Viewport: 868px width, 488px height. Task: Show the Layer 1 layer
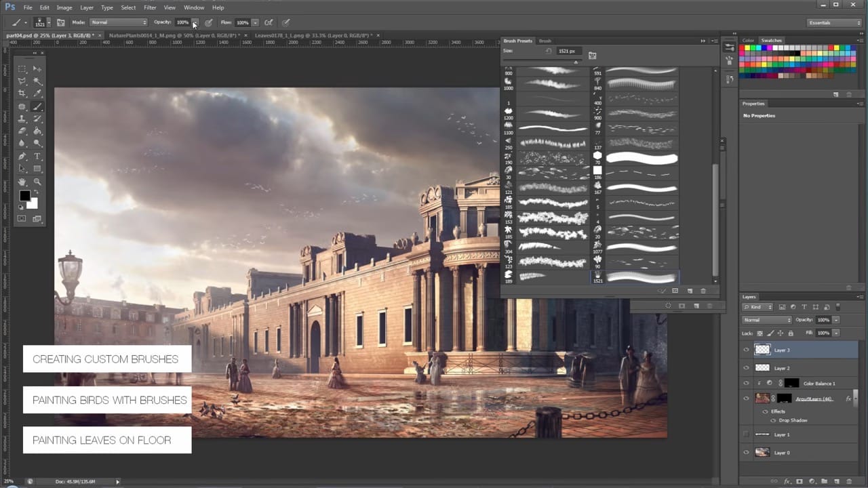pyautogui.click(x=746, y=434)
